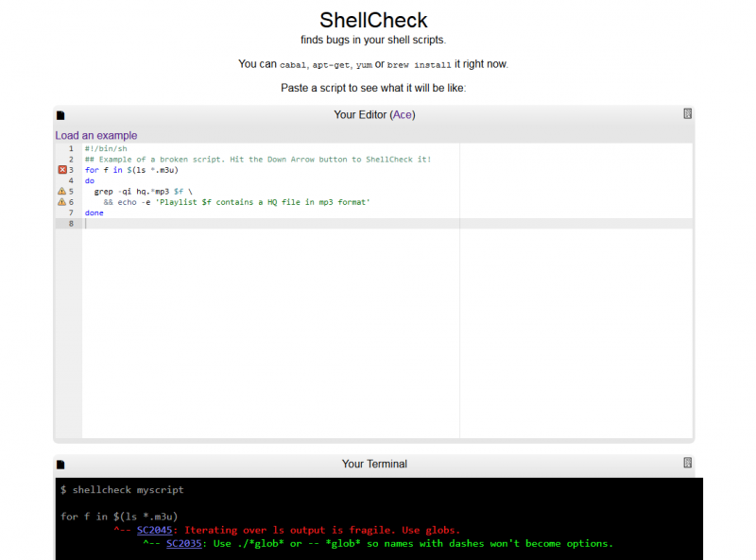Viewport: 756px width, 560px height.
Task: Click the document icon left of Your Editor
Action: pyautogui.click(x=61, y=115)
